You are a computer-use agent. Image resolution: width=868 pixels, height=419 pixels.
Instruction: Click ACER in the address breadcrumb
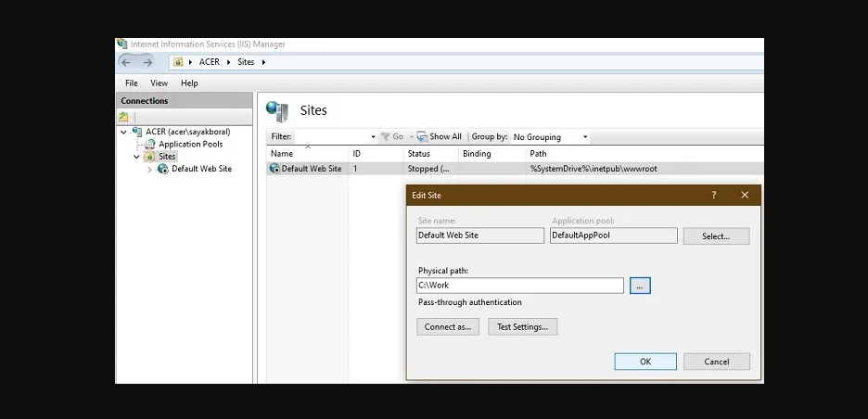[x=210, y=62]
